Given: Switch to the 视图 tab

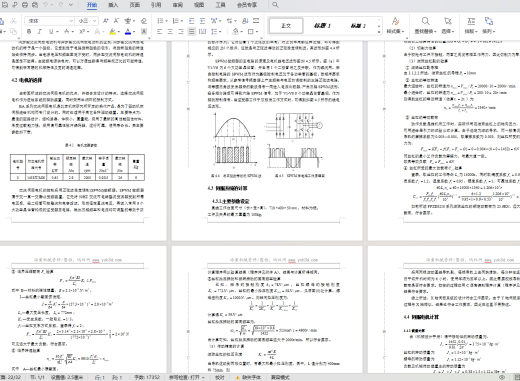Looking at the screenshot, I should click(199, 5).
